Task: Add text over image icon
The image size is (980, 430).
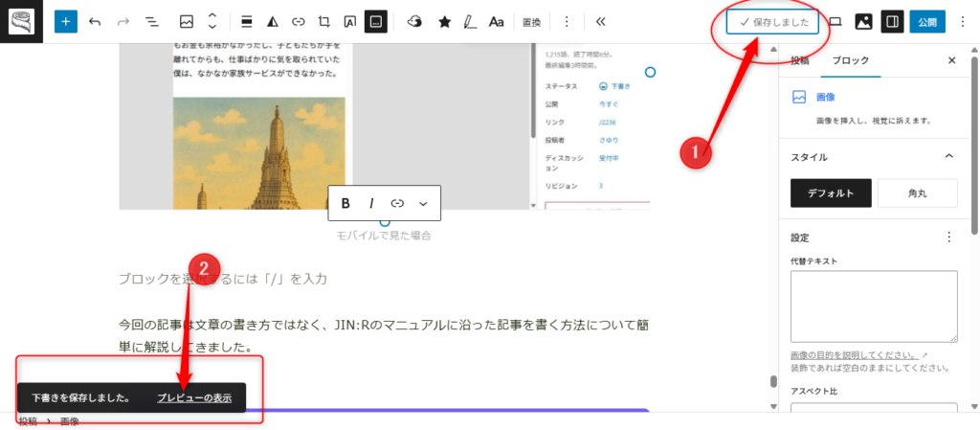Action: click(350, 22)
